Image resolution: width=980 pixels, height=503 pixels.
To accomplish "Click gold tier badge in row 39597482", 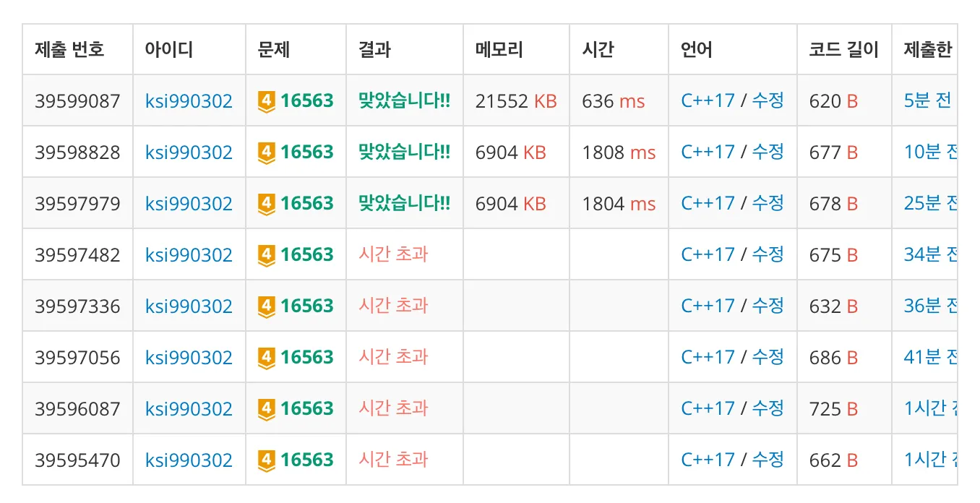I will (267, 255).
